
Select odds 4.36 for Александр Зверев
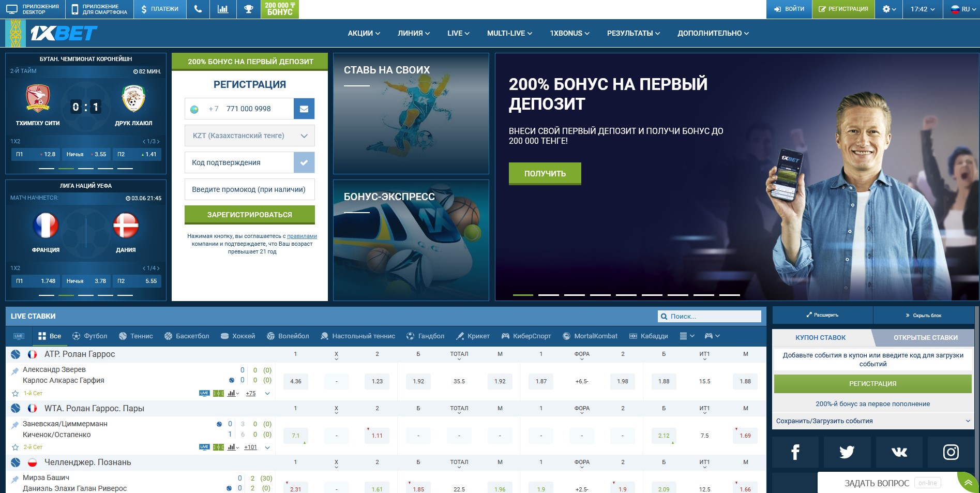(296, 381)
